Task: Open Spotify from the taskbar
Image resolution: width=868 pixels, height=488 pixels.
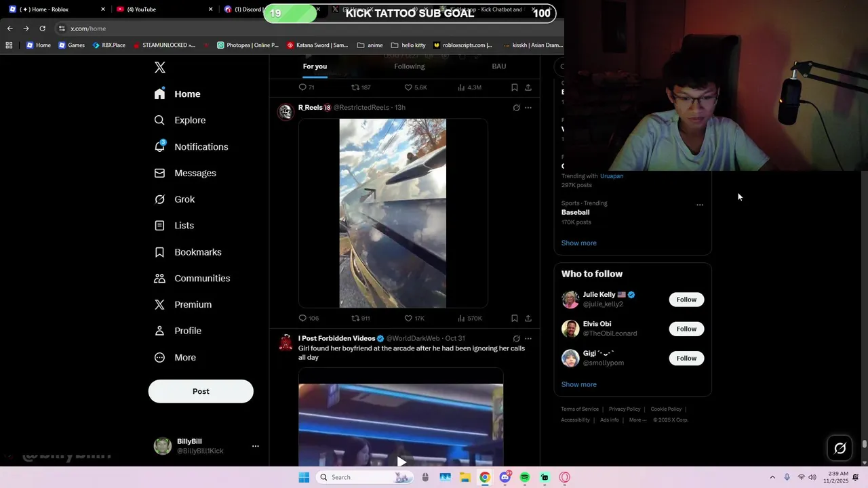Action: 525,477
